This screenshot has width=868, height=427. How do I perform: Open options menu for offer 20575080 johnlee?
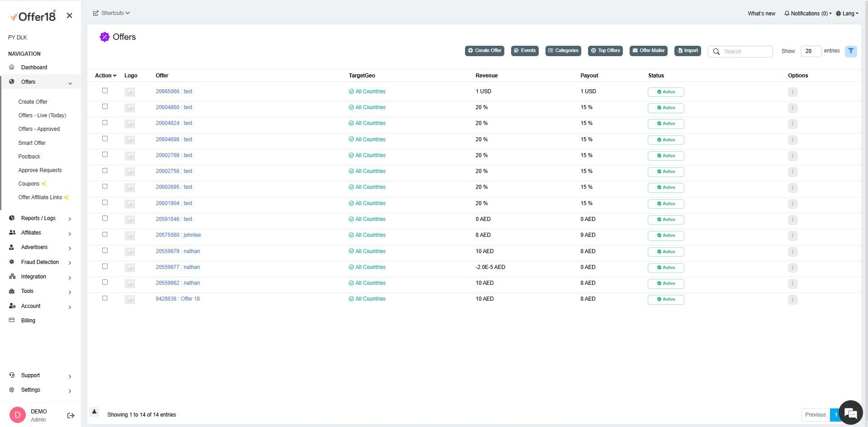(x=792, y=235)
